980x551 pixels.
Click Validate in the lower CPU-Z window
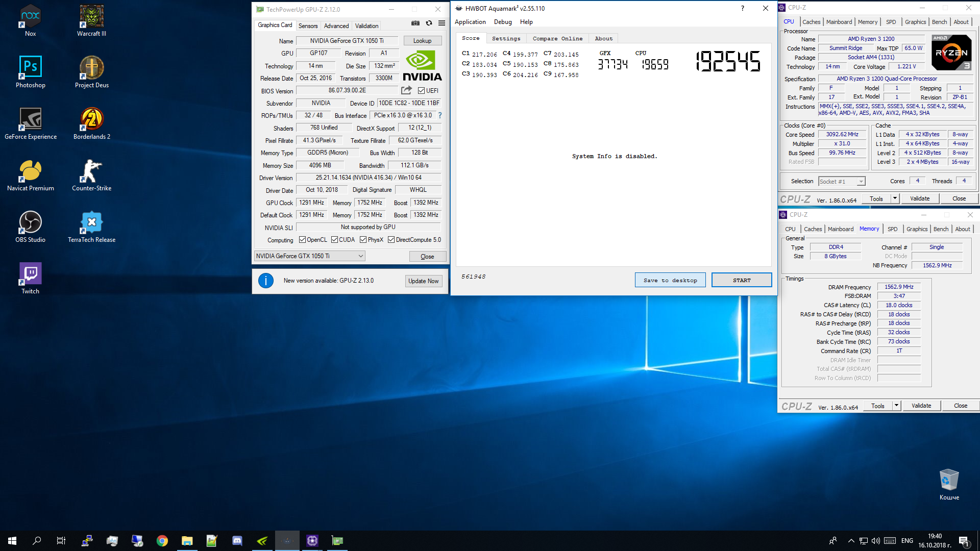(921, 406)
